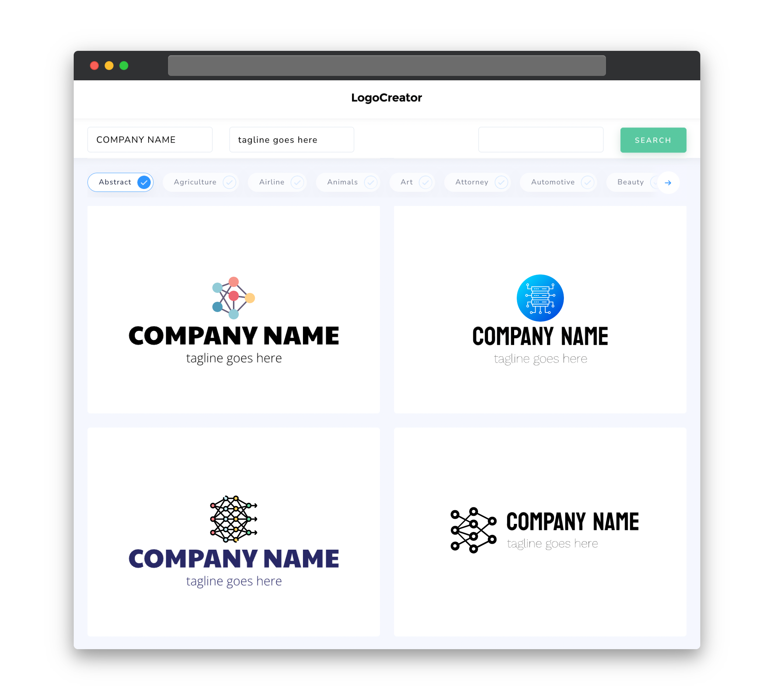Click the circuit board blue circle icon
The width and height of the screenshot is (774, 700).
click(x=539, y=297)
